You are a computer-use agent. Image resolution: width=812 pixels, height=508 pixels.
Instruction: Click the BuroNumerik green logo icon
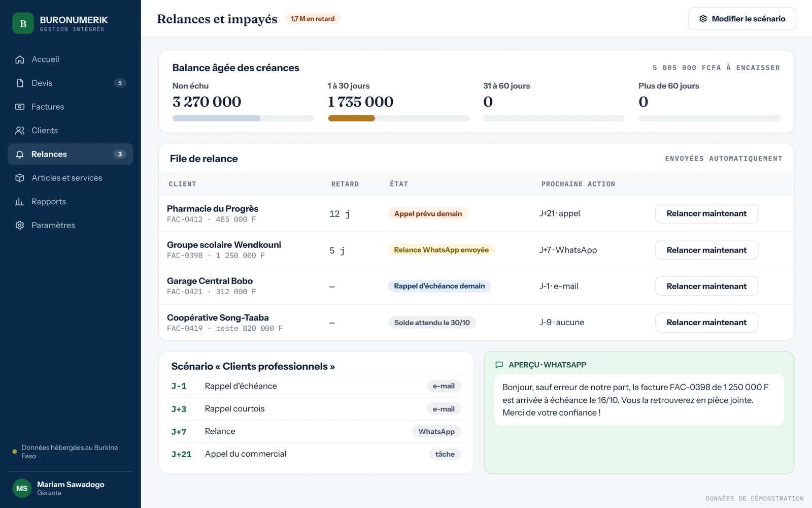23,23
